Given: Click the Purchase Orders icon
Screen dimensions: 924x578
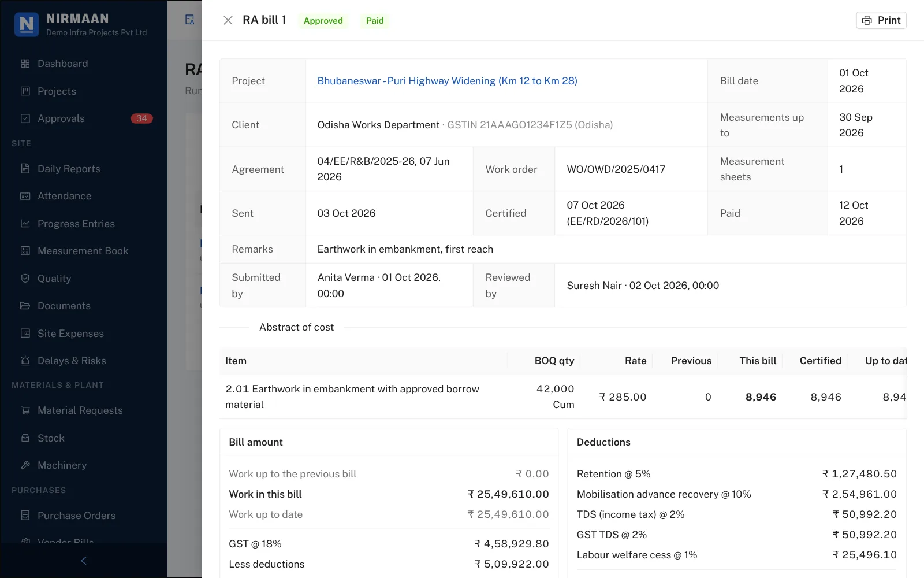Looking at the screenshot, I should click(x=25, y=516).
